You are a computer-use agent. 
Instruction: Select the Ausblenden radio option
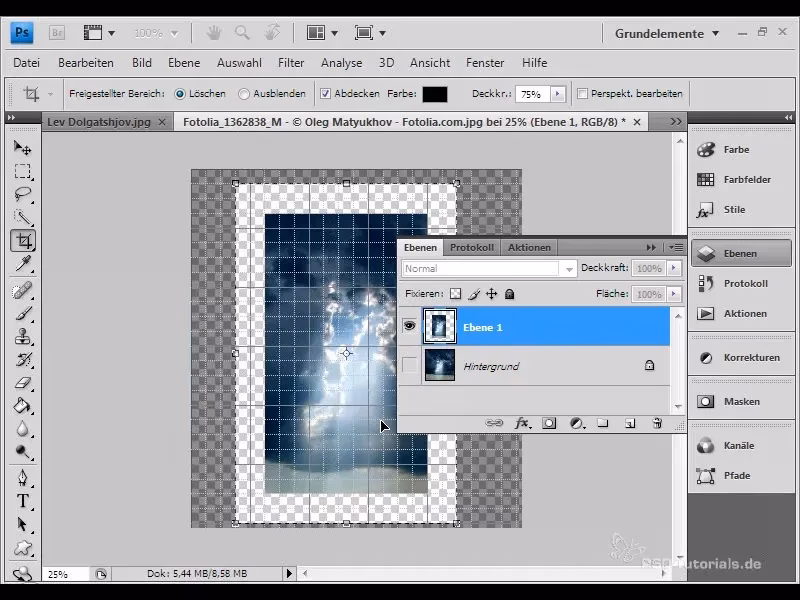(x=245, y=94)
